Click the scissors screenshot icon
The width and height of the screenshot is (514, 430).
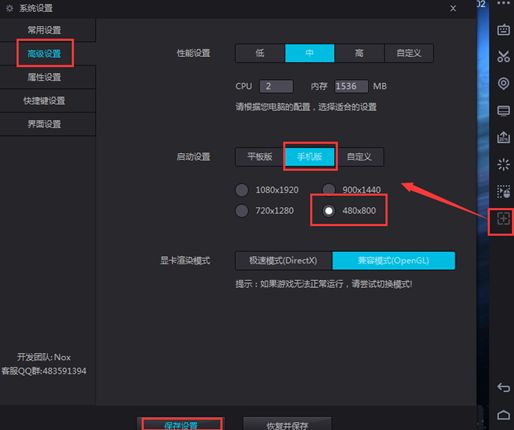pos(503,56)
